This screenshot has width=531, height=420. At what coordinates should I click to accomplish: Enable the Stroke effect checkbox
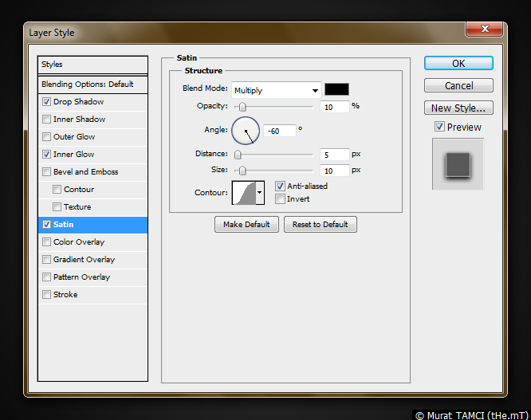pyautogui.click(x=47, y=295)
